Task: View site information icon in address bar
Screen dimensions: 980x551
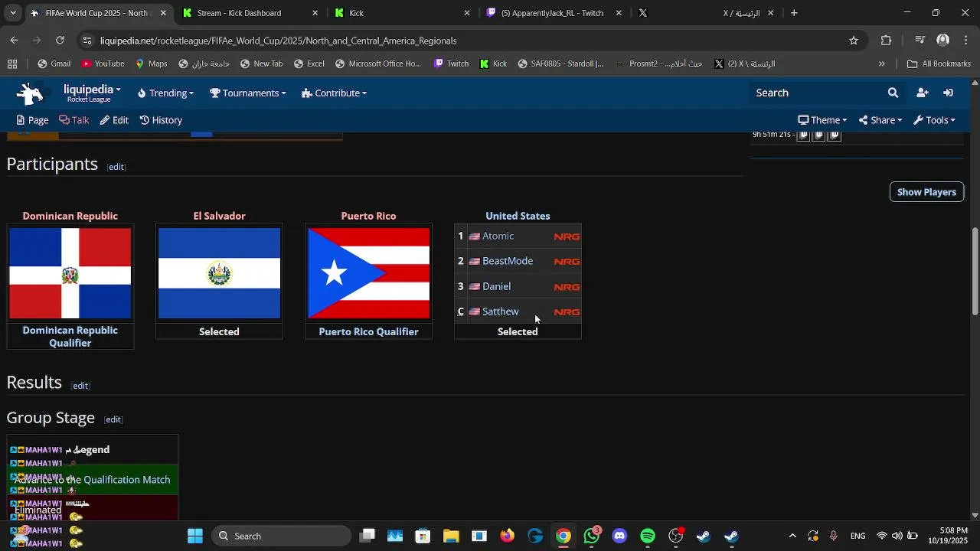Action: [87, 41]
